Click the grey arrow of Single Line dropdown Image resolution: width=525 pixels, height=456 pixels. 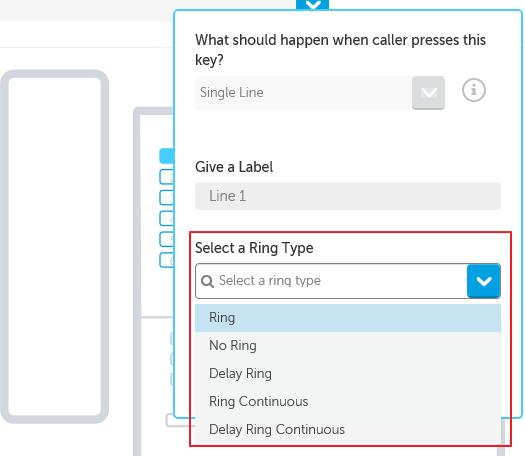428,93
